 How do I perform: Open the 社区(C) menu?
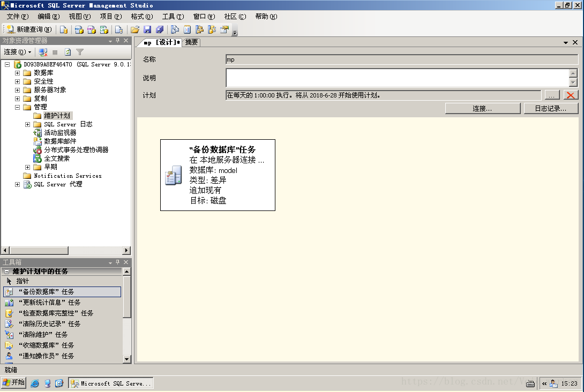(235, 17)
